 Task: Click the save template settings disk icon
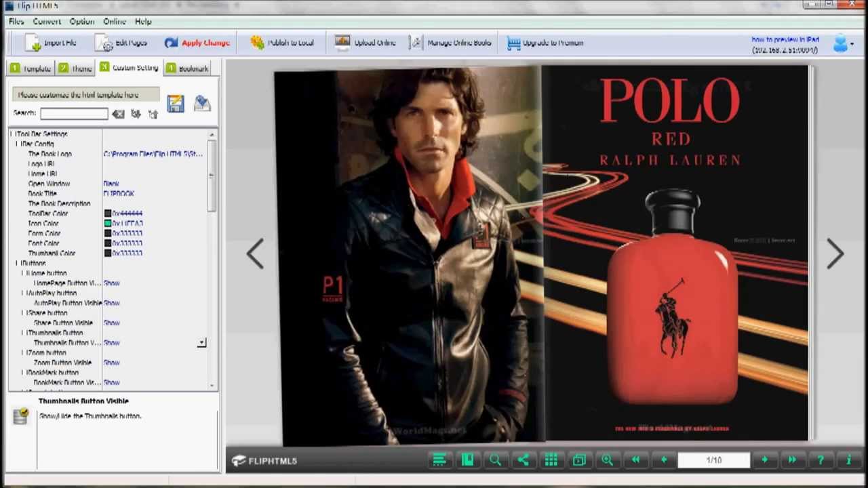176,103
